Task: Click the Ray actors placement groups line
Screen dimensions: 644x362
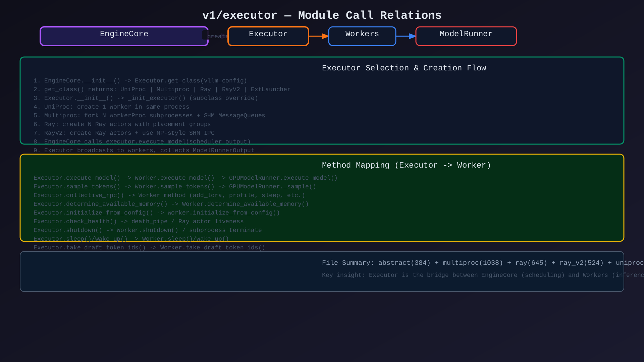Action: coord(122,124)
